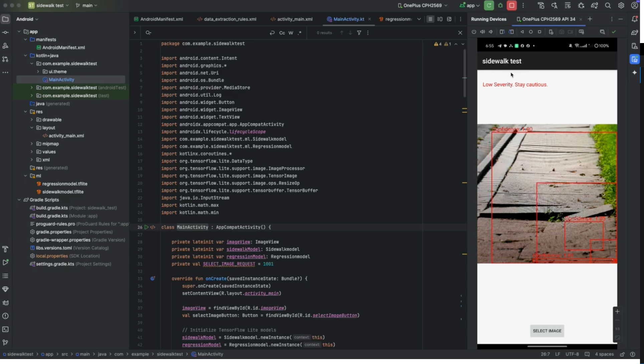This screenshot has height=364, width=644.
Task: Switch to AndroidManifest.xml tab
Action: pyautogui.click(x=161, y=19)
